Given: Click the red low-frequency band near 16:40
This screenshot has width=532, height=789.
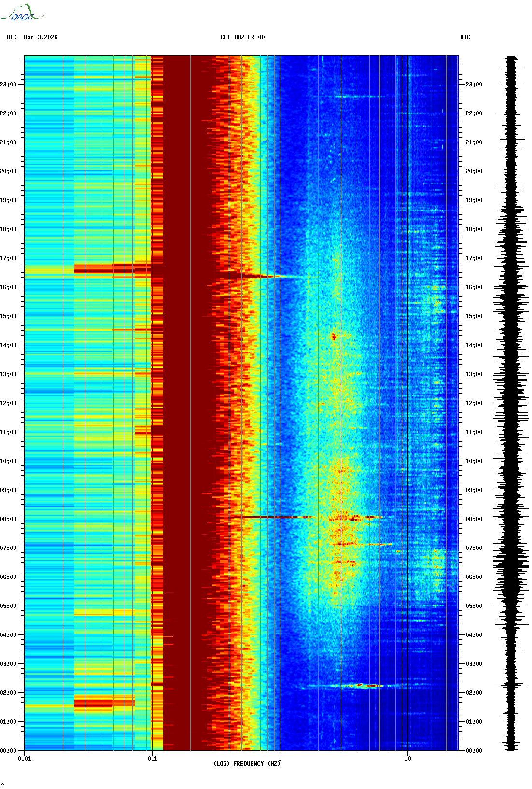Looking at the screenshot, I should tap(112, 268).
